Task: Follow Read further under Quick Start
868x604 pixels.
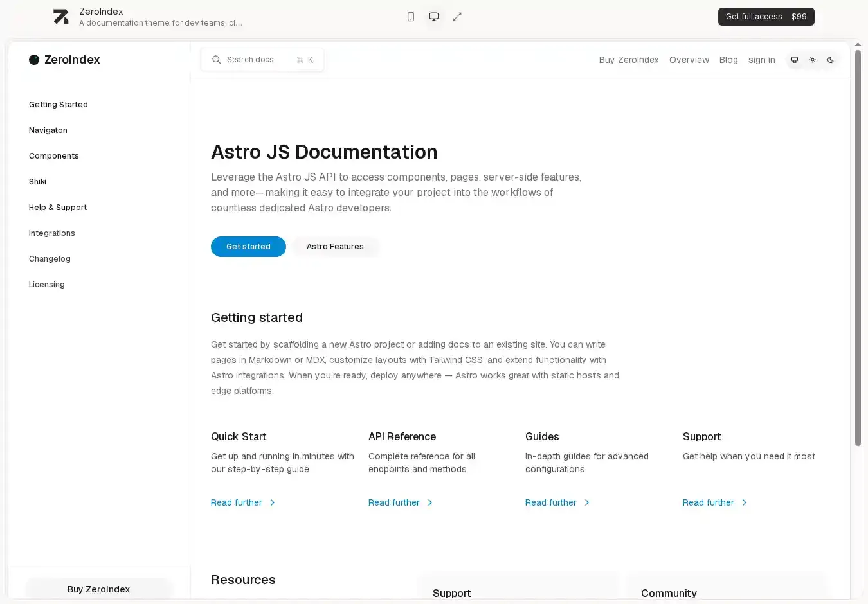Action: 237,502
